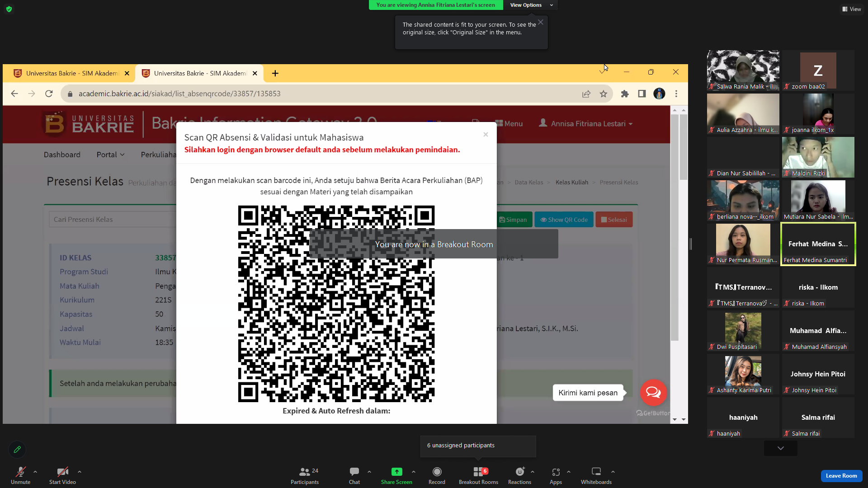The image size is (868, 488).
Task: Open the Reactions menu
Action: [x=519, y=475]
